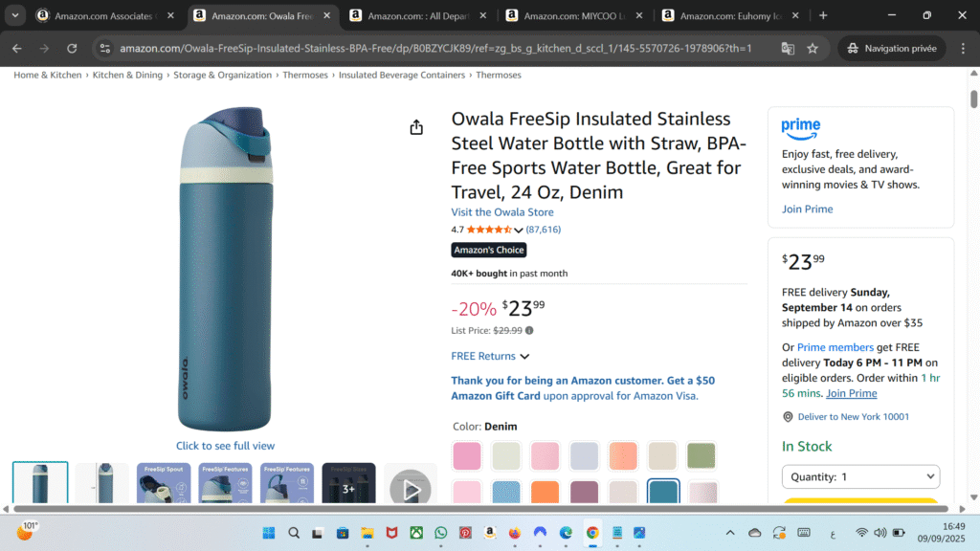Visit the Owala Store link
980x551 pixels.
[x=502, y=211]
